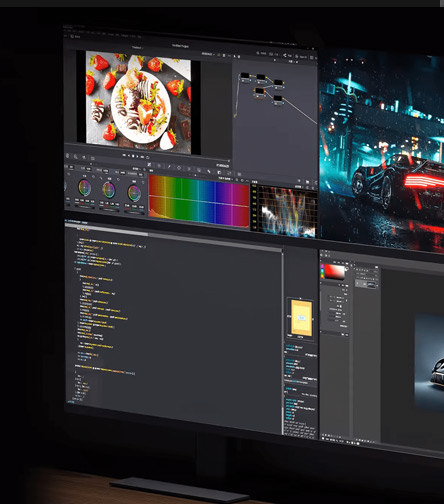
Task: Click the rightmost color wheel
Action: [134, 193]
